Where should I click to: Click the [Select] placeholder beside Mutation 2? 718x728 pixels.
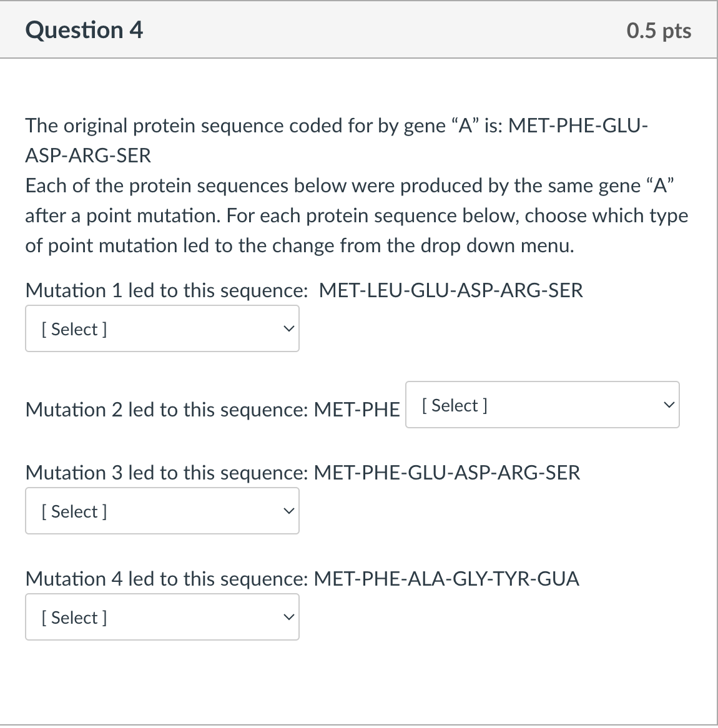pos(454,405)
